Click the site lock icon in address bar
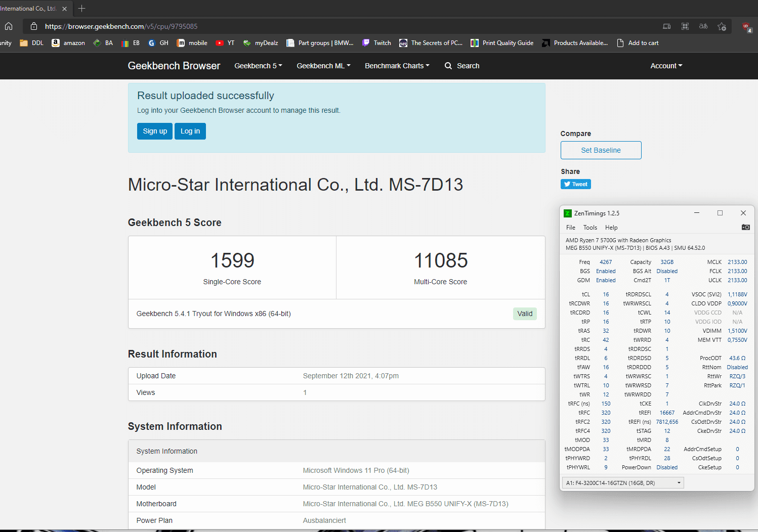Image resolution: width=758 pixels, height=532 pixels. pyautogui.click(x=34, y=26)
